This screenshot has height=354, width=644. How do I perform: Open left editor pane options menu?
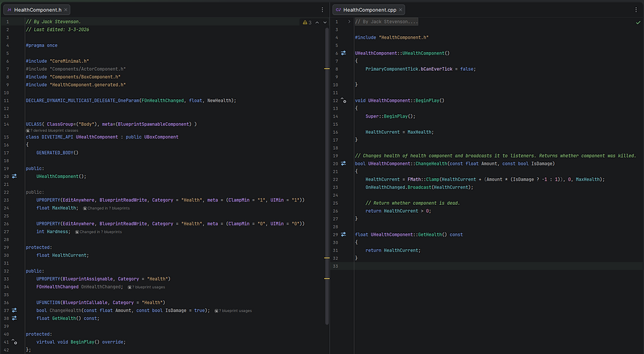coord(323,9)
